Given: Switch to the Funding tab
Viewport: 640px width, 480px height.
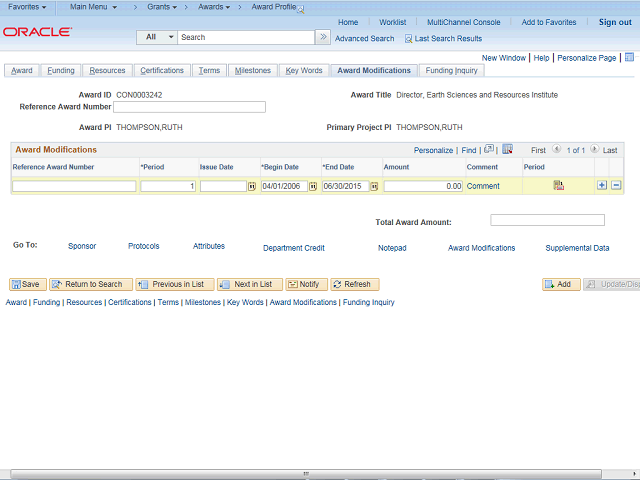Looking at the screenshot, I should (x=61, y=71).
